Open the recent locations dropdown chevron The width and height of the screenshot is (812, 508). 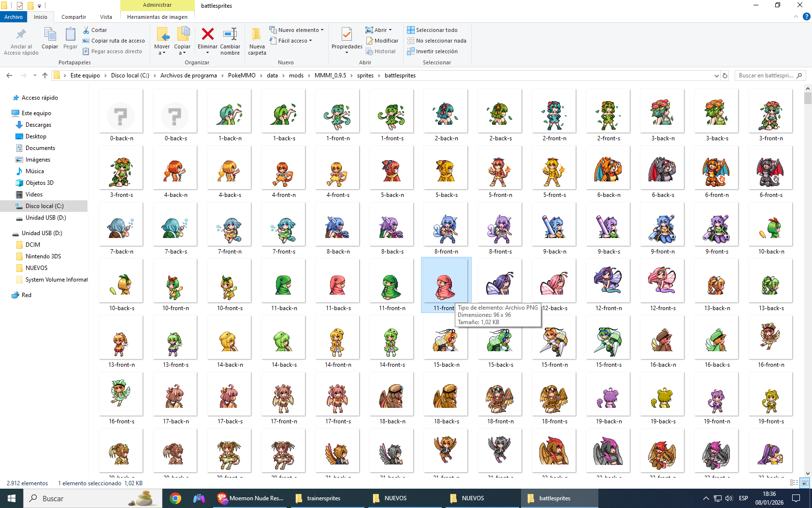click(x=35, y=75)
